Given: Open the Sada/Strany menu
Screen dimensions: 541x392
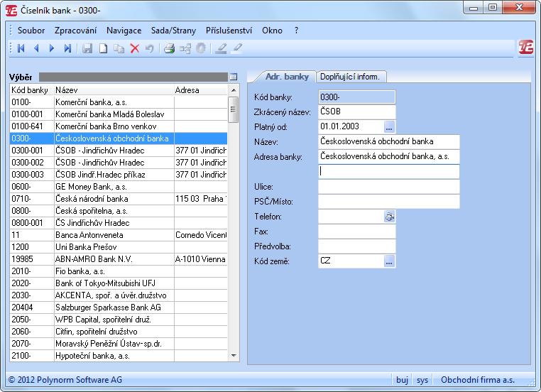Looking at the screenshot, I should (173, 31).
